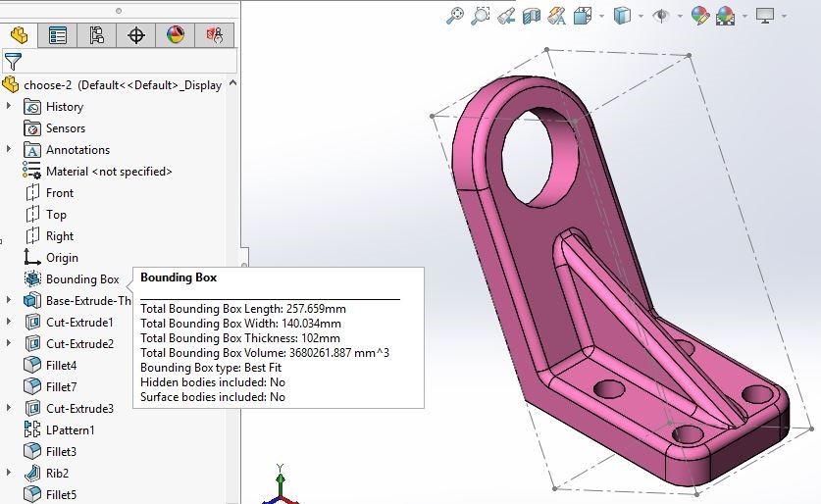Click Dynamic Annotation Views icon
Screen dimensions: 821x504
[556, 16]
